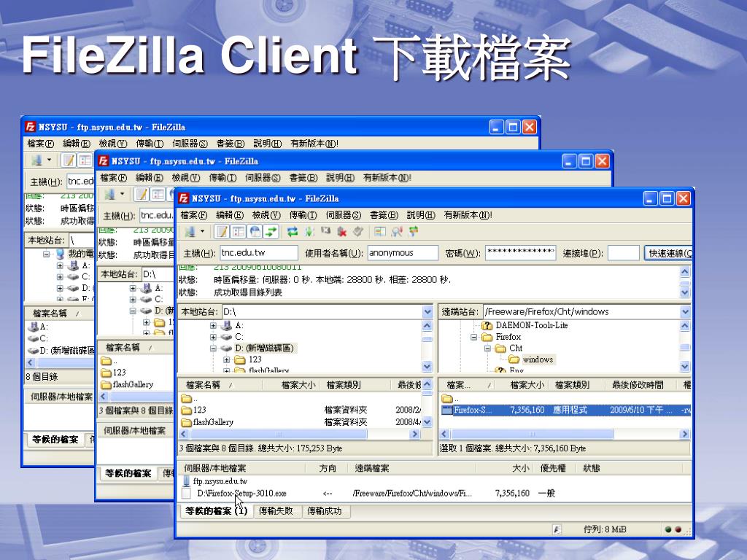The image size is (747, 560).
Task: Click the 密碼(W) password field
Action: click(521, 253)
